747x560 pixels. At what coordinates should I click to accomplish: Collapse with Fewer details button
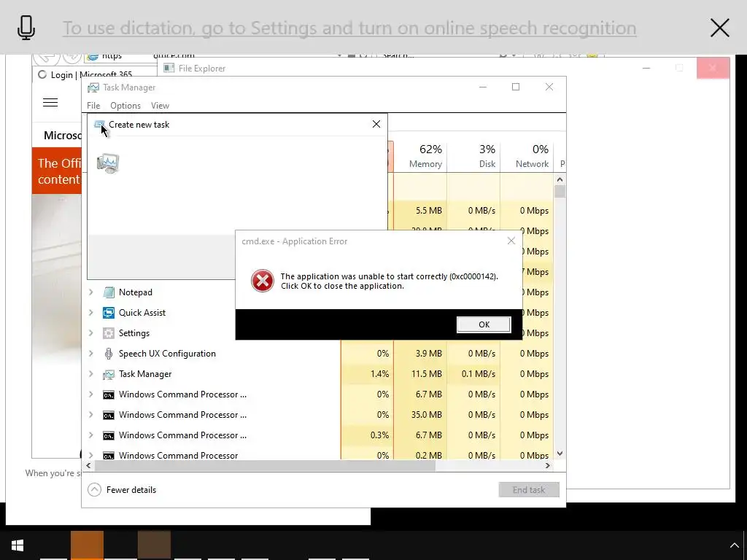[x=122, y=489]
